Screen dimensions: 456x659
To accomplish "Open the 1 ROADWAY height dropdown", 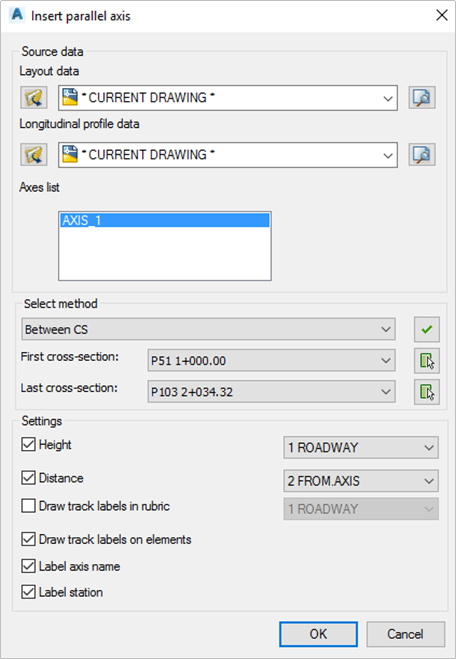I will tap(361, 448).
